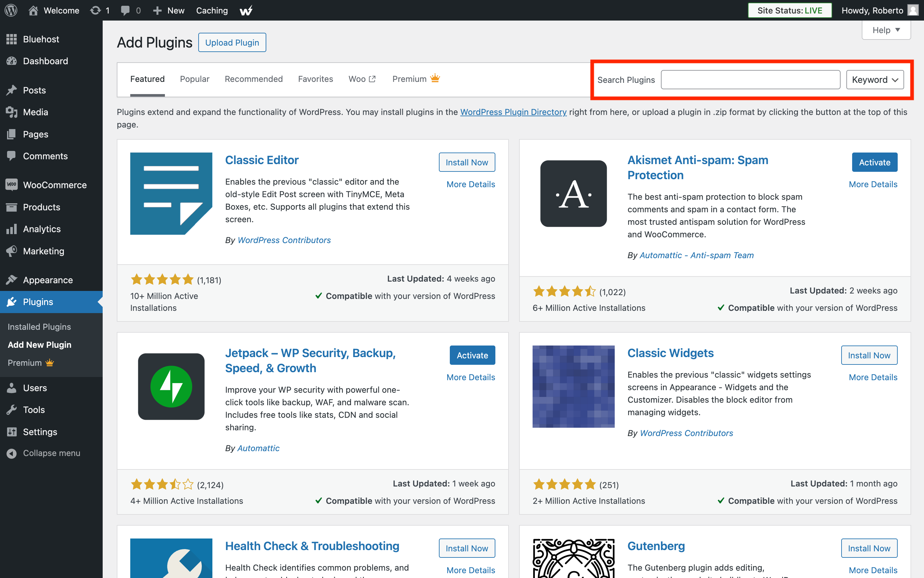The image size is (924, 578).
Task: Open More Details for Jetpack
Action: 471,377
